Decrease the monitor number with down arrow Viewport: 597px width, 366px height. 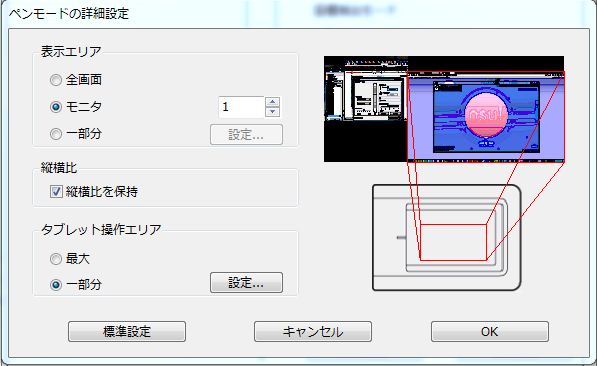(x=272, y=112)
